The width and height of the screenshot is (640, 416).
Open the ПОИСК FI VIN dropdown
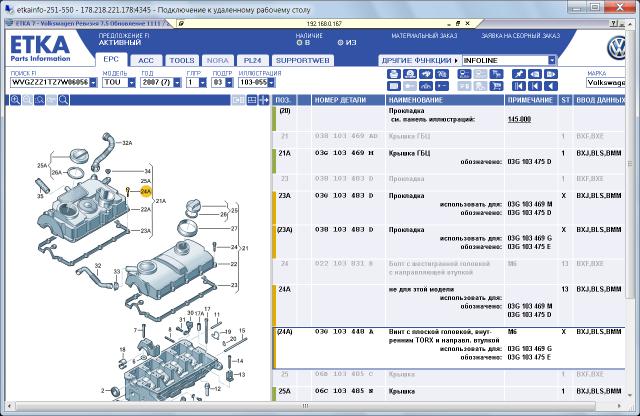click(93, 82)
